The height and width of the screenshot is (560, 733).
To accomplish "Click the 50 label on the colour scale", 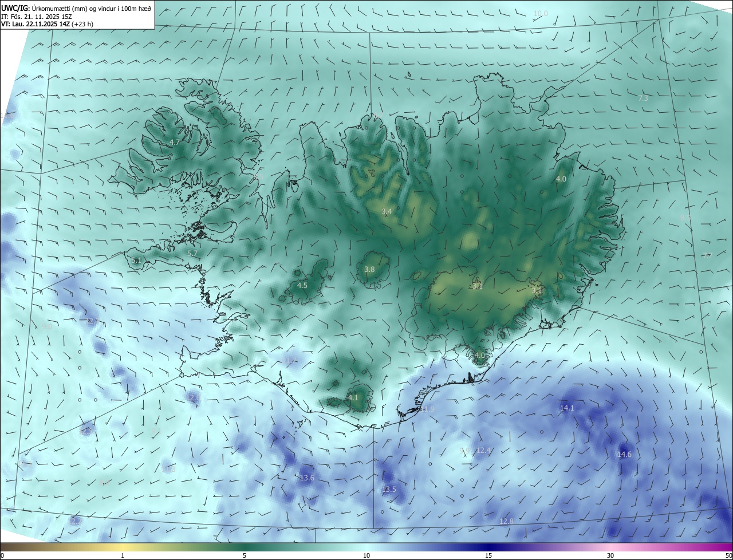I will tap(728, 555).
